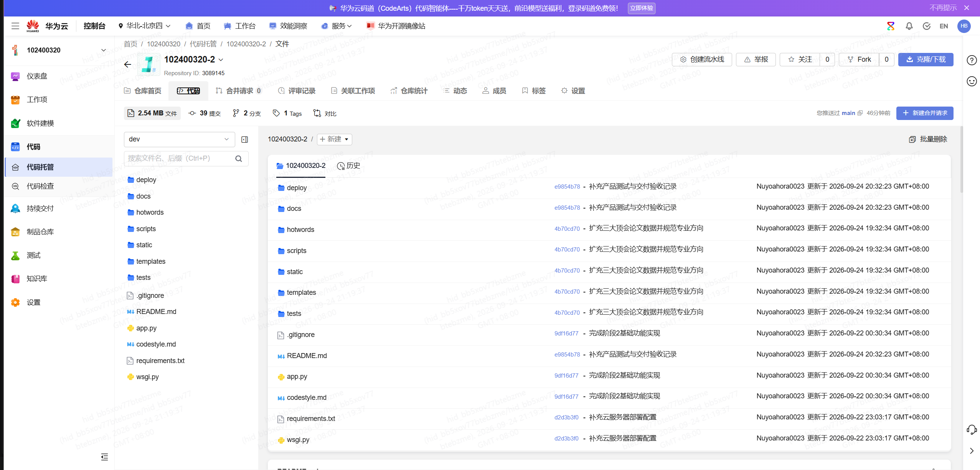Expand the 新建 dropdown button
The image size is (980, 470).
(334, 139)
